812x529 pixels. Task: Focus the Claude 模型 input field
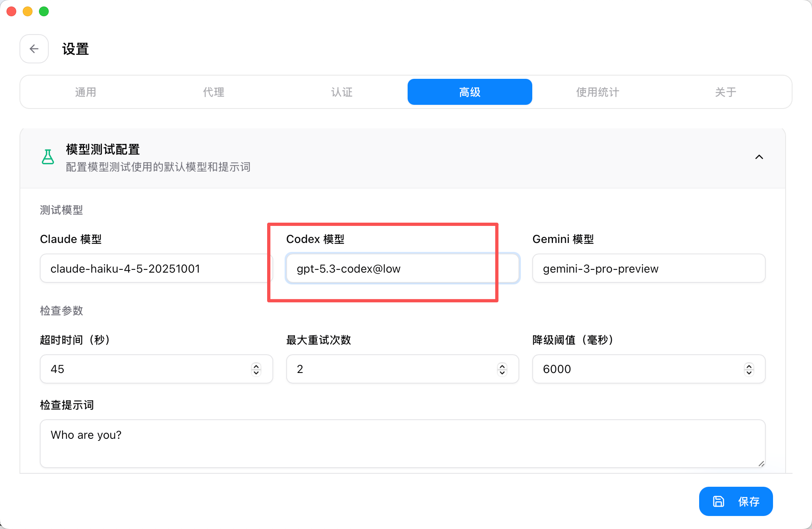[156, 268]
